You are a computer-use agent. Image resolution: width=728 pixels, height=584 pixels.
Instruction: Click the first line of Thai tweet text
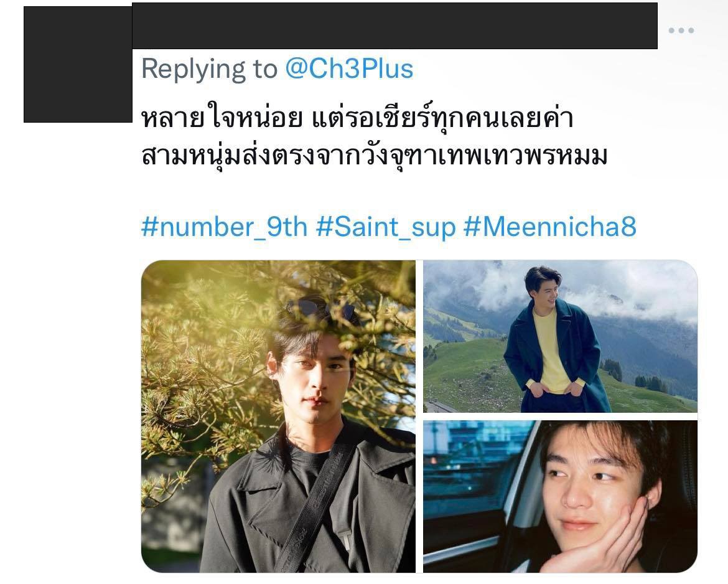click(x=357, y=118)
